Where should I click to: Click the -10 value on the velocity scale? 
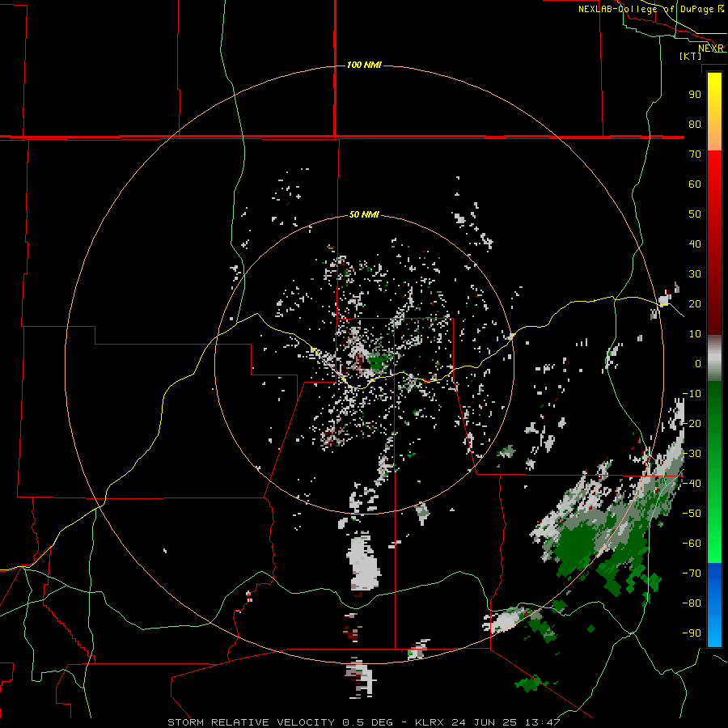tap(692, 394)
